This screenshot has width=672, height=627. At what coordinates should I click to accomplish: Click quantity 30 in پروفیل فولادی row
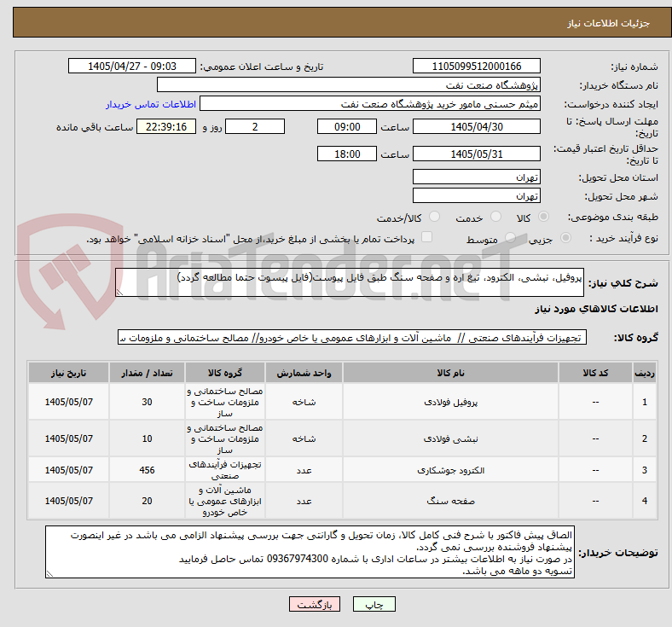pos(147,402)
